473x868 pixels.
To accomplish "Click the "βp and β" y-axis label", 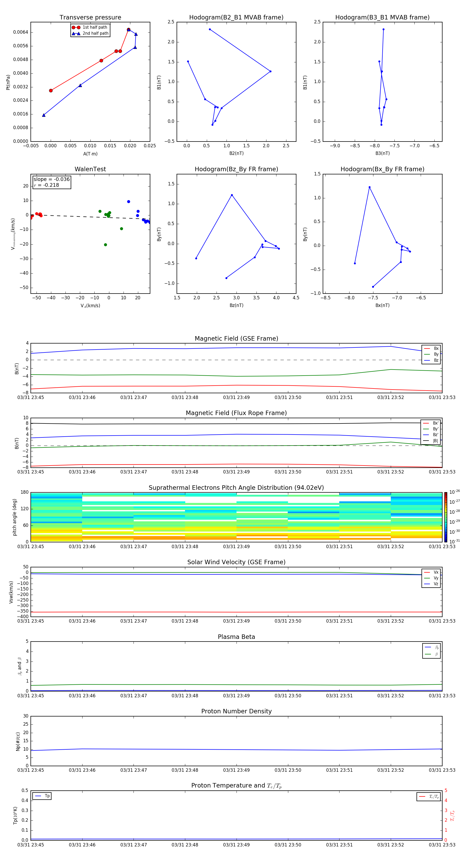I will click(19, 666).
